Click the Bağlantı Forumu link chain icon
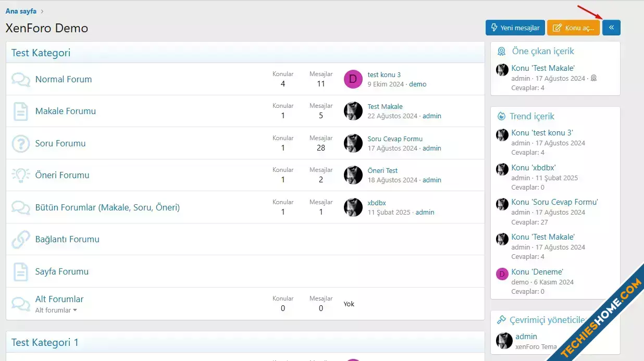 point(20,239)
